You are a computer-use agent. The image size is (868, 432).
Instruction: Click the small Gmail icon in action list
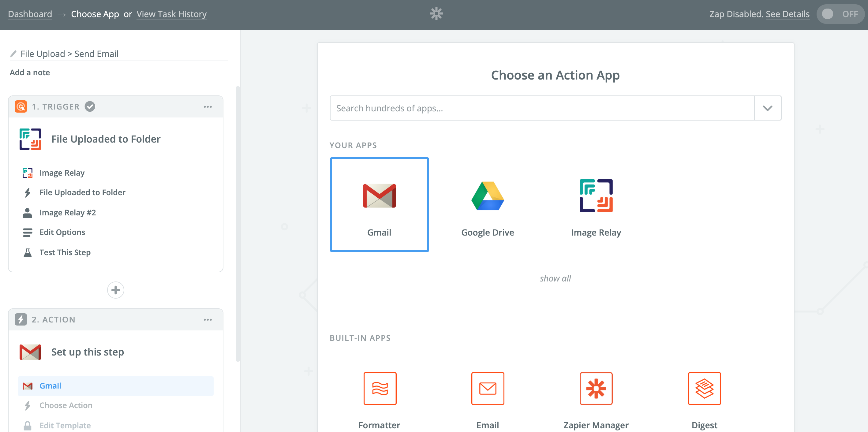[27, 386]
